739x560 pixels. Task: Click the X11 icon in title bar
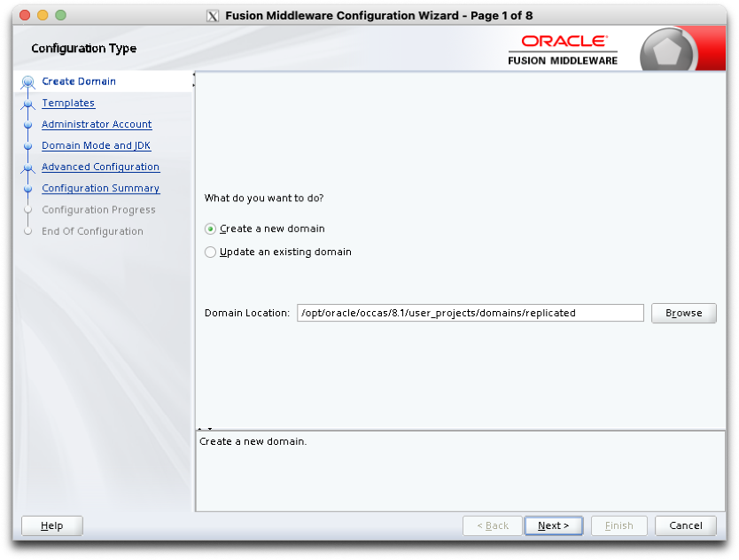[x=212, y=16]
